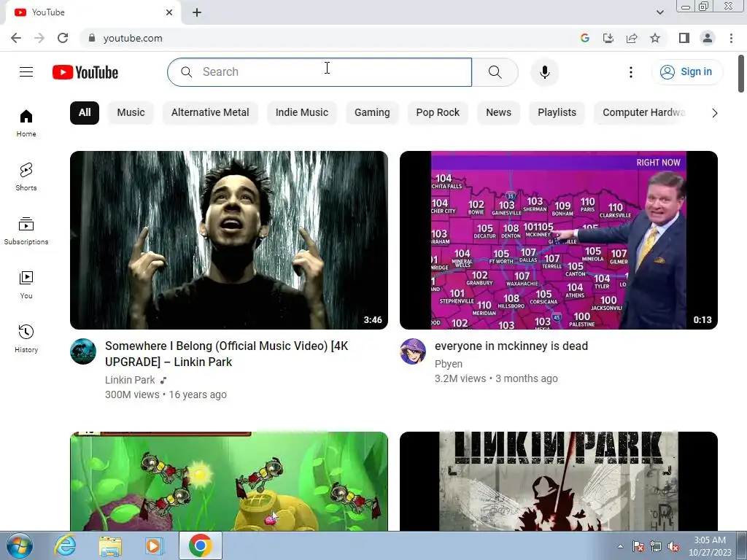Click the Sign in button

[687, 72]
